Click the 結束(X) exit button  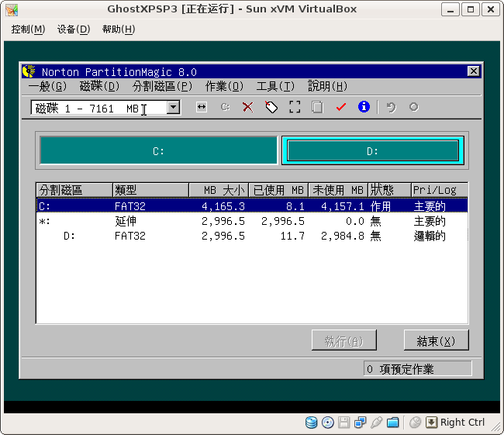click(x=437, y=340)
